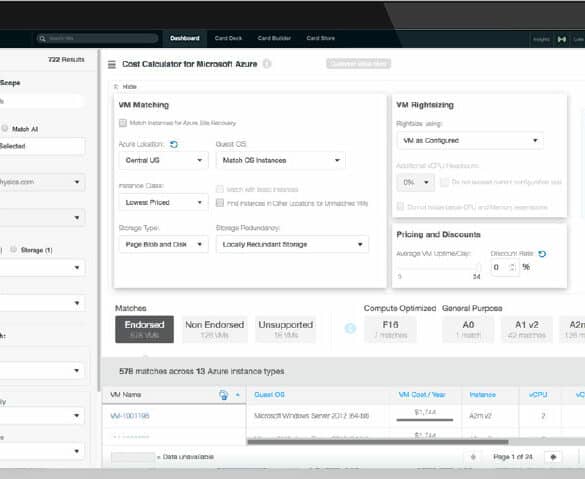585x479 pixels.
Task: Open the Azure Location Central US dropdown
Action: point(163,160)
